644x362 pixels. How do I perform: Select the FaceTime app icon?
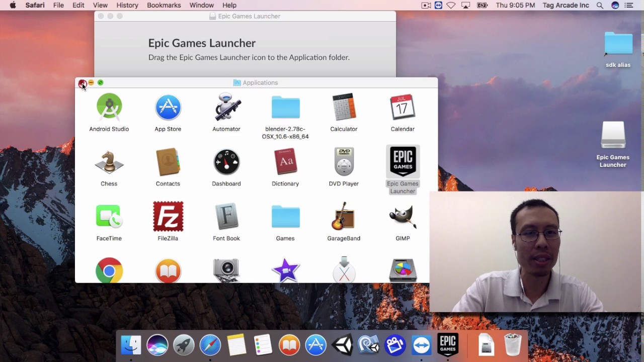pos(109,217)
